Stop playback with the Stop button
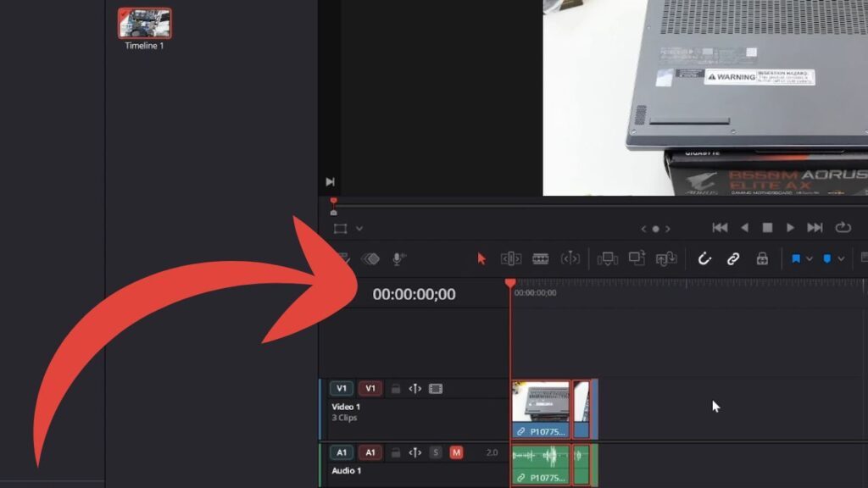 tap(767, 228)
